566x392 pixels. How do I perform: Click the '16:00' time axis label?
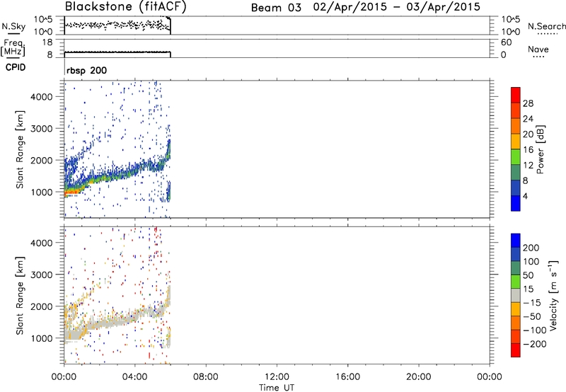[347, 377]
